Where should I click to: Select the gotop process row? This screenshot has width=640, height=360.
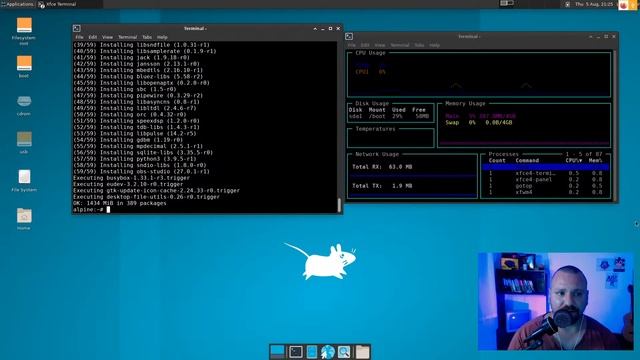pos(545,186)
